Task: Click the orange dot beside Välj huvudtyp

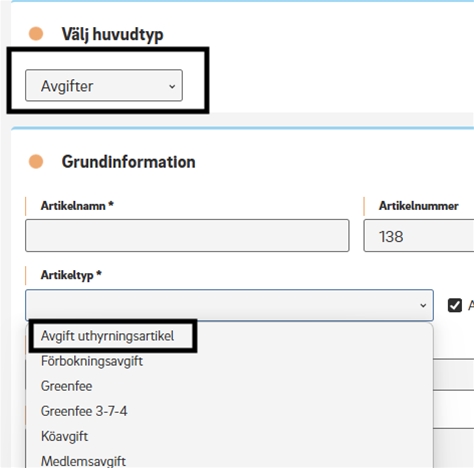Action: [36, 34]
